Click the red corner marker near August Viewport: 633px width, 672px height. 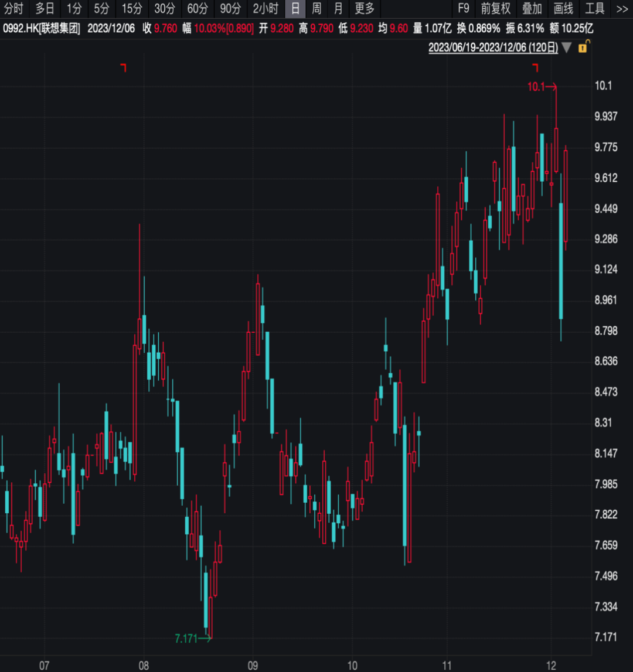(x=124, y=68)
